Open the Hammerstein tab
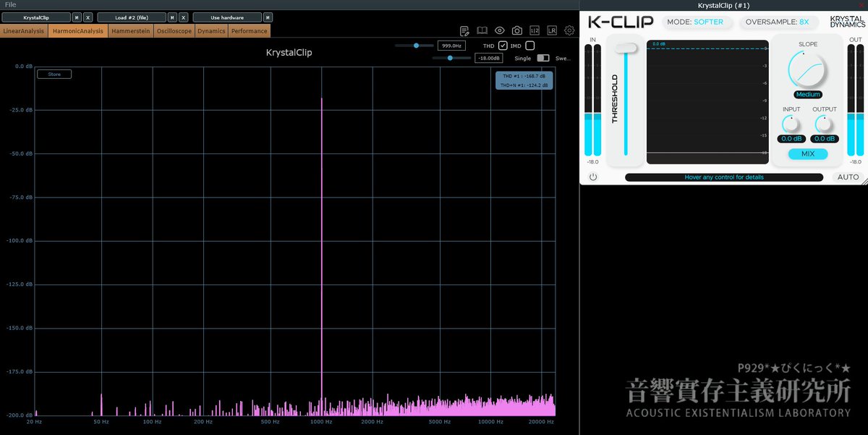 point(131,31)
